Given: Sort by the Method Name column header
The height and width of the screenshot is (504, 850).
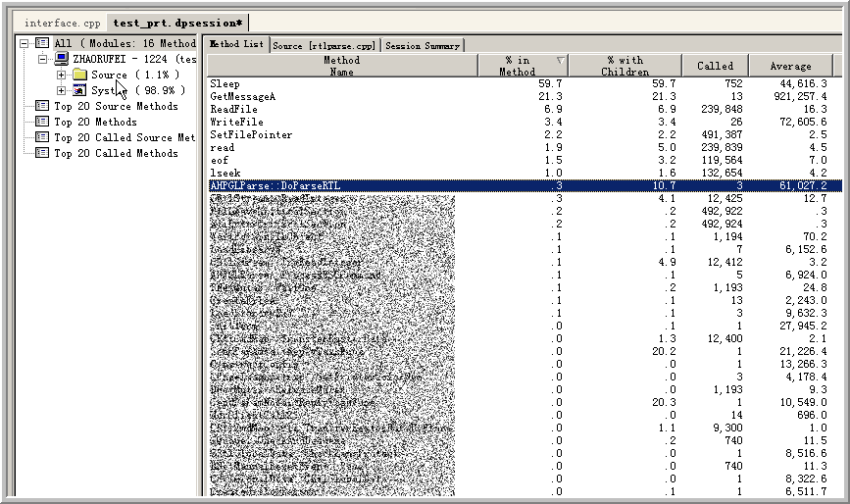Looking at the screenshot, I should click(x=342, y=66).
